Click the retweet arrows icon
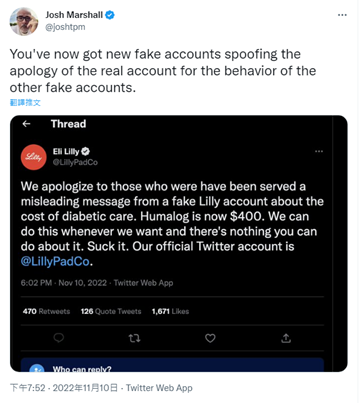Image resolution: width=363 pixels, height=403 pixels. [x=134, y=338]
